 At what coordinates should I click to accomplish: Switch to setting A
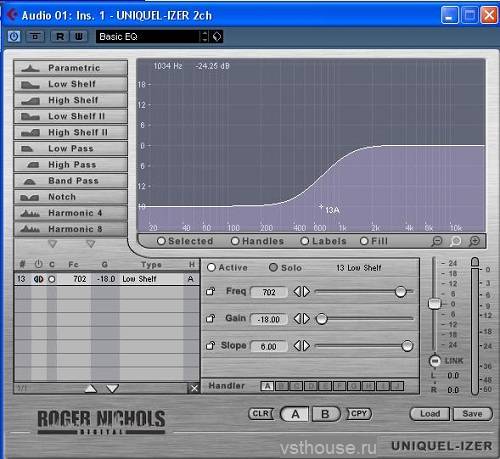tap(295, 414)
